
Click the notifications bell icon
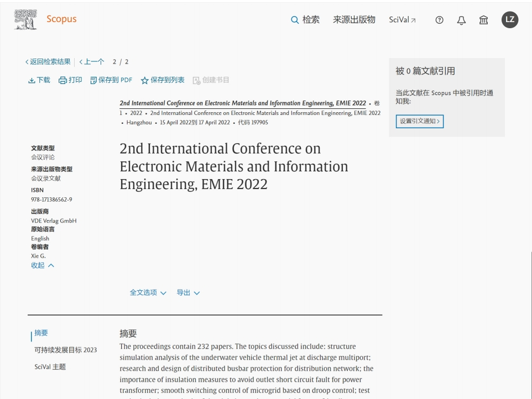point(461,20)
